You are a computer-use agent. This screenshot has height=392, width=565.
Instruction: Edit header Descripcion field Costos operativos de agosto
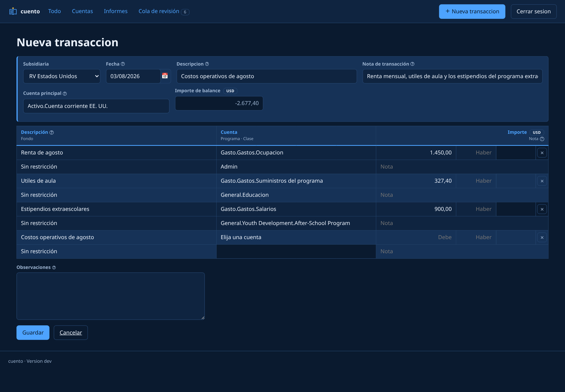267,76
